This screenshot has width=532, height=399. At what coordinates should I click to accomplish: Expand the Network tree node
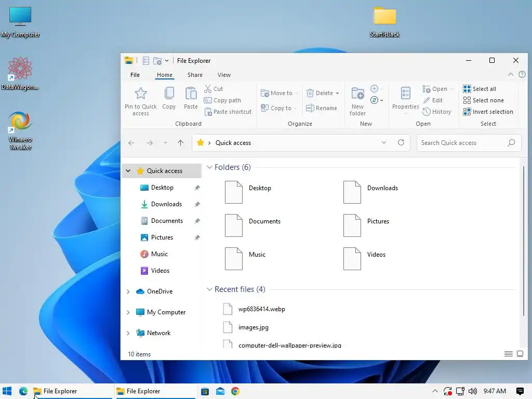point(128,333)
